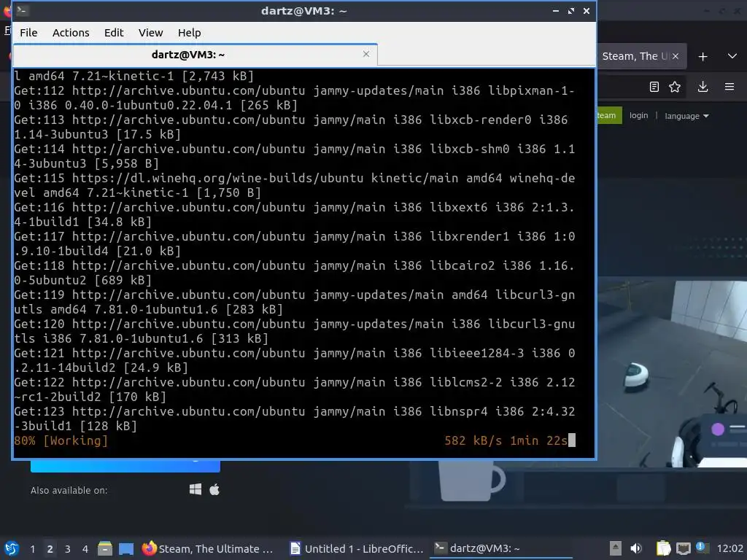
Task: Click the blue install button below the terminal
Action: click(125, 466)
